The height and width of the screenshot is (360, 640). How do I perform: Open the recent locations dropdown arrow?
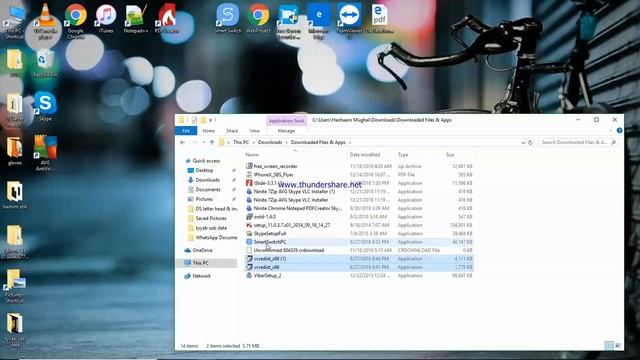tap(204, 142)
